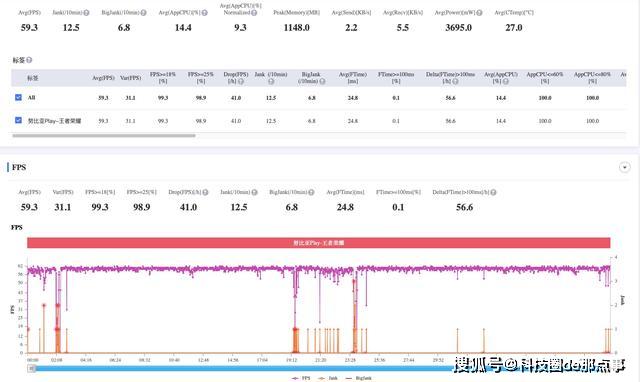
Task: Click the help icon beside Avg(Power)[mW]
Action: pyautogui.click(x=479, y=13)
